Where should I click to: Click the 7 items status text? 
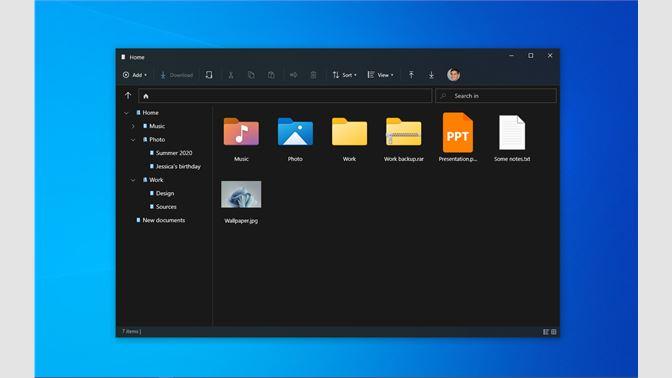(x=132, y=331)
